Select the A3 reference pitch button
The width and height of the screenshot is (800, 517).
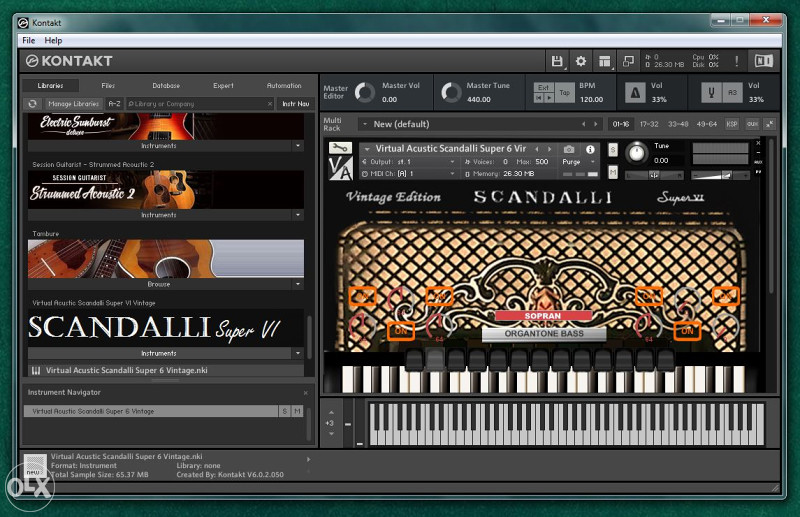[x=732, y=92]
